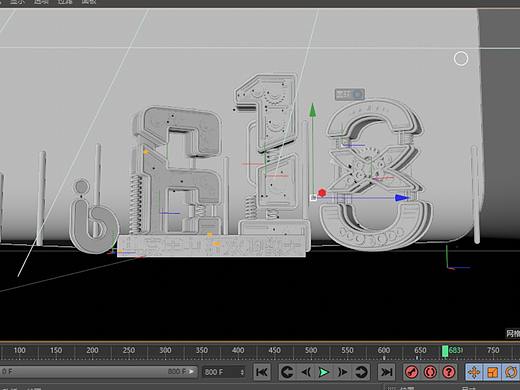Select the text base plate under the numbers
Image resolution: width=520 pixels, height=390 pixels.
(212, 246)
